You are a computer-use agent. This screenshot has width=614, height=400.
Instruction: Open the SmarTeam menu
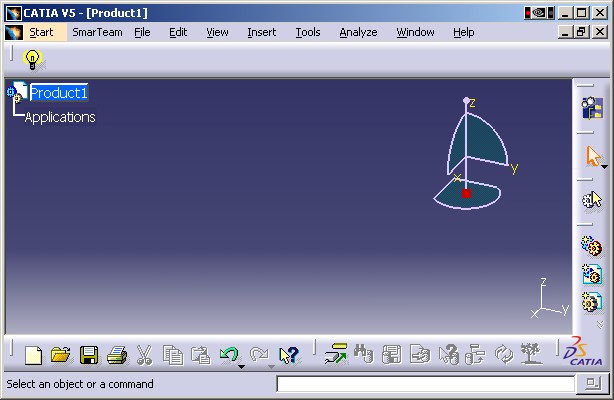(97, 32)
